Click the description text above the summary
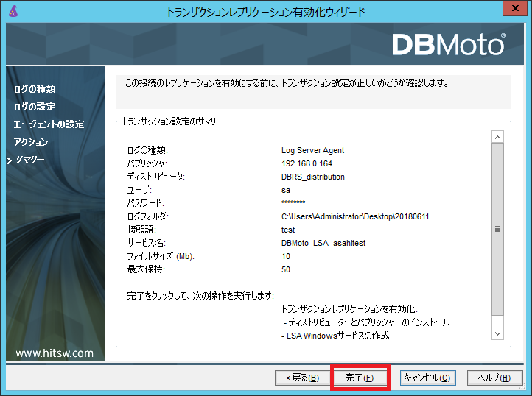 coord(287,83)
